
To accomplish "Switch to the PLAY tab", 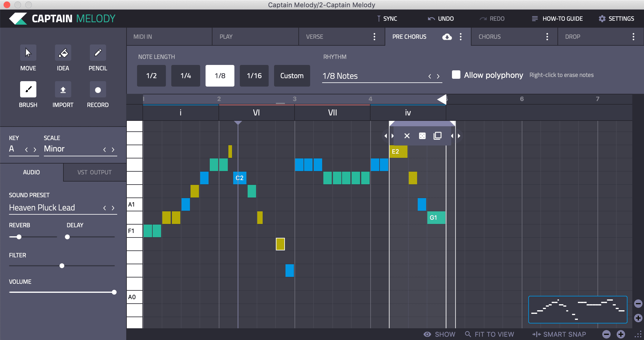I will pos(255,37).
